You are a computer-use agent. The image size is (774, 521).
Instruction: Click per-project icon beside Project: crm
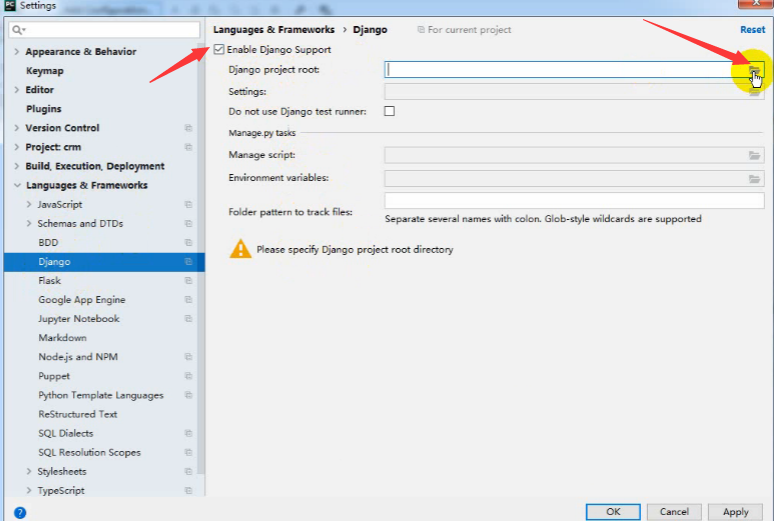pyautogui.click(x=188, y=147)
